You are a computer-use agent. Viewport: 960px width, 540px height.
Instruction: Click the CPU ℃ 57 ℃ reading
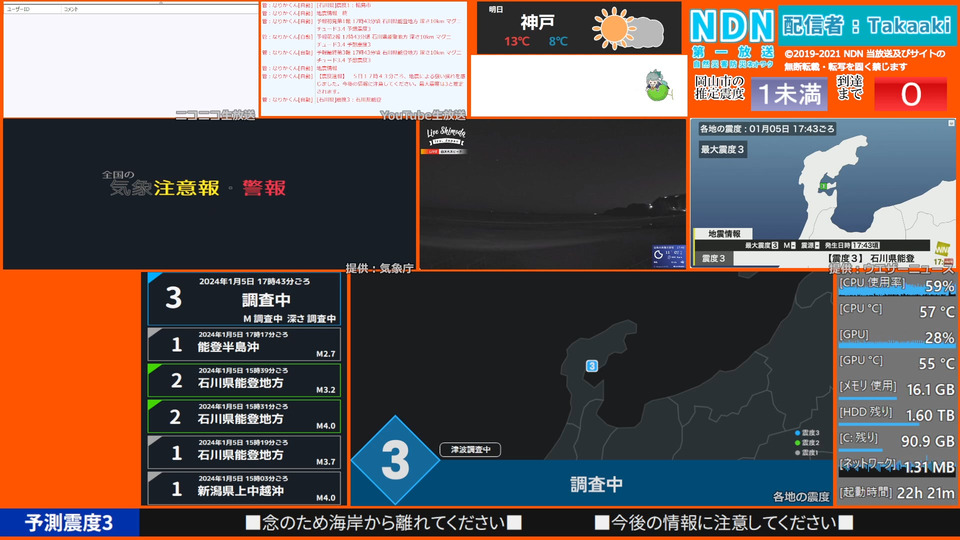click(x=937, y=312)
